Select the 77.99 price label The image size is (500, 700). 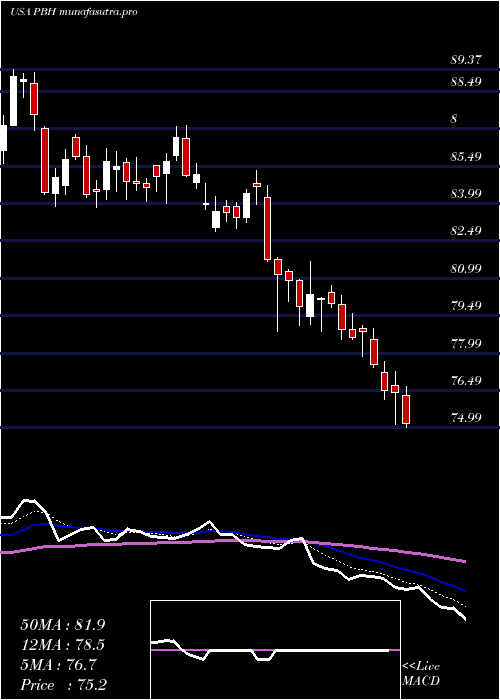(466, 344)
